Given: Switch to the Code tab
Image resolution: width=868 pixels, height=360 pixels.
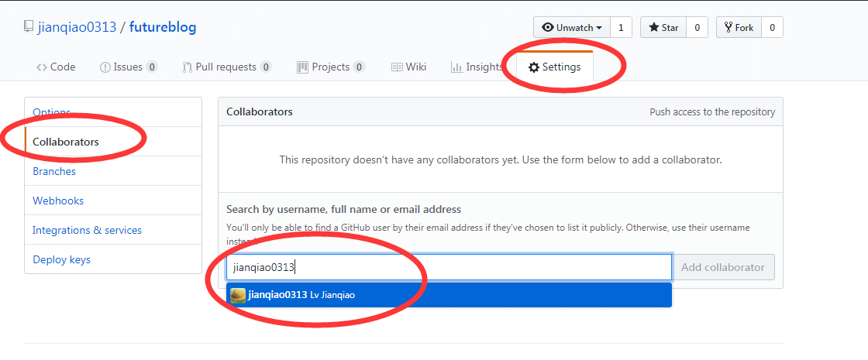Looking at the screenshot, I should click(x=56, y=67).
